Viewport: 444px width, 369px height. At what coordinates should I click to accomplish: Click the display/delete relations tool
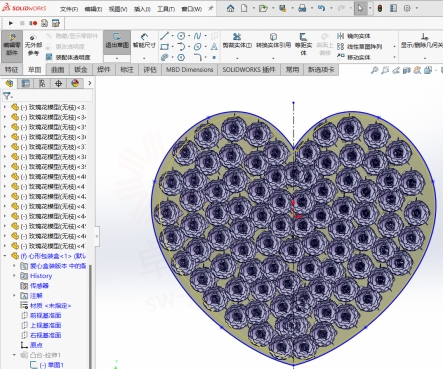422,41
